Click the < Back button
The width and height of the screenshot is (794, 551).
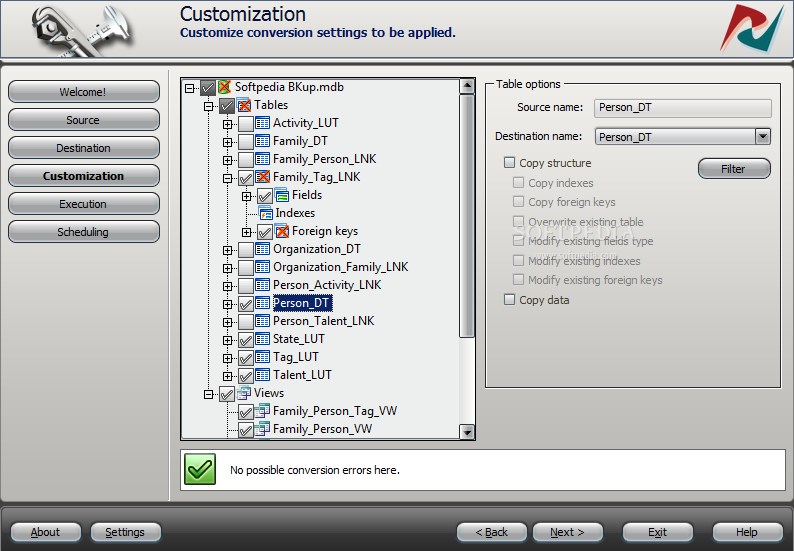coord(492,532)
